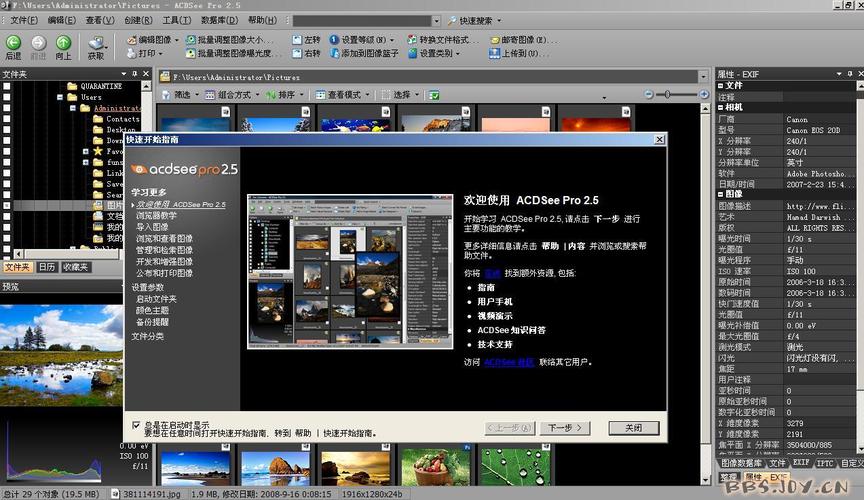
Task: Click the Filter (筛选) funnel icon
Action: (166, 95)
